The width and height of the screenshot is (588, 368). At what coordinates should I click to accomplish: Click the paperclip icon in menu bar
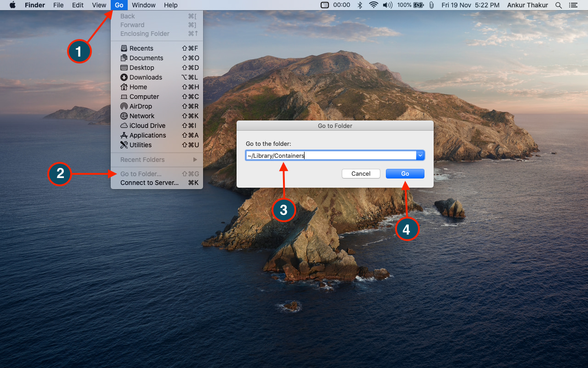(x=431, y=5)
